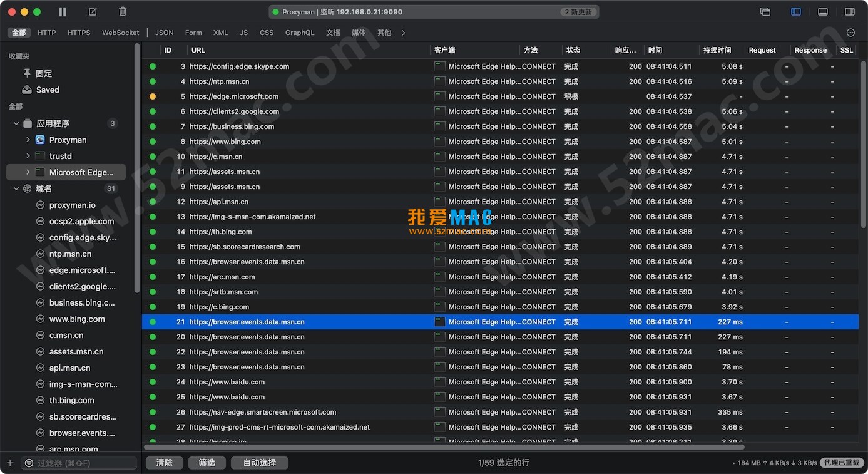This screenshot has height=474, width=868.
Task: Click the filter icon in the sidebar search box
Action: (29, 463)
